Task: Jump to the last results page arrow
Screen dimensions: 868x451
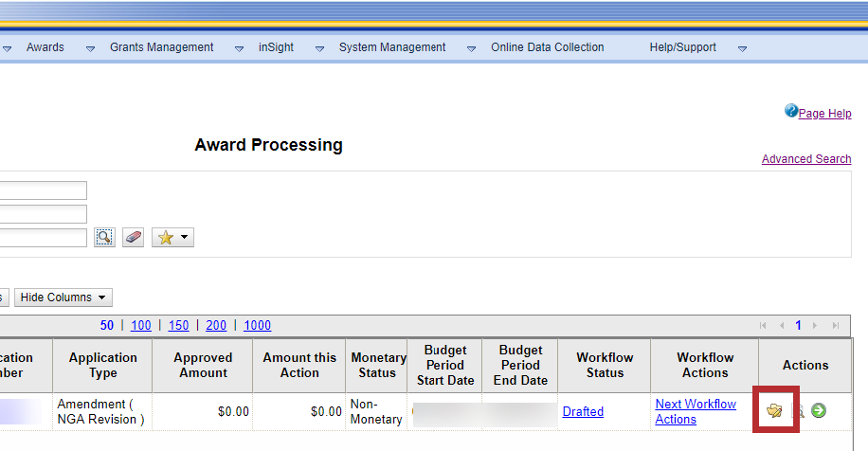Action: pos(835,326)
